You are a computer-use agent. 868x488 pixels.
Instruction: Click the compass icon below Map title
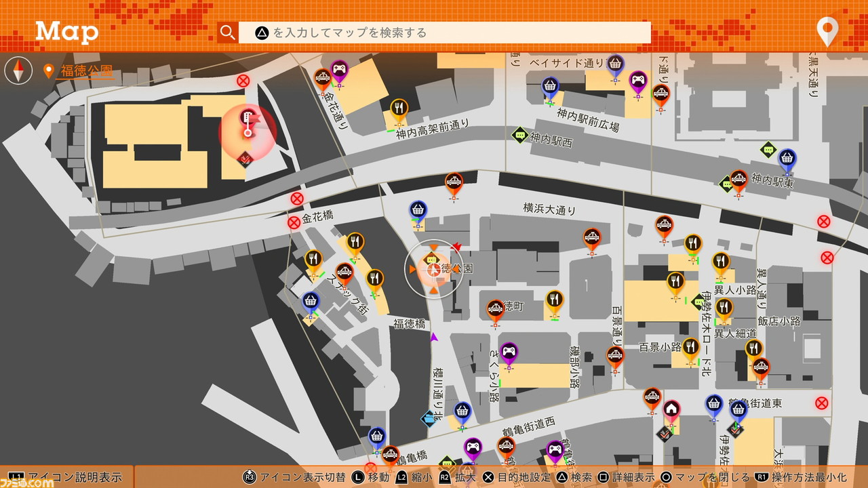click(18, 70)
